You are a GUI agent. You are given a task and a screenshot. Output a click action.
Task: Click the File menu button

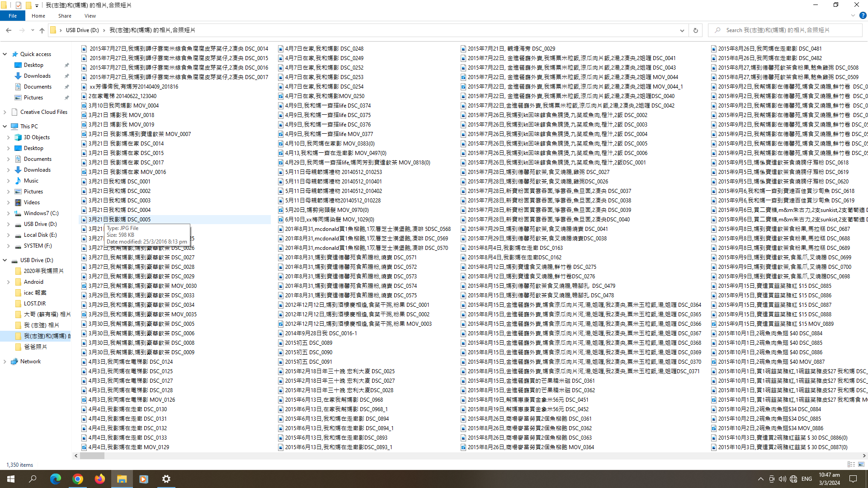[x=13, y=16]
